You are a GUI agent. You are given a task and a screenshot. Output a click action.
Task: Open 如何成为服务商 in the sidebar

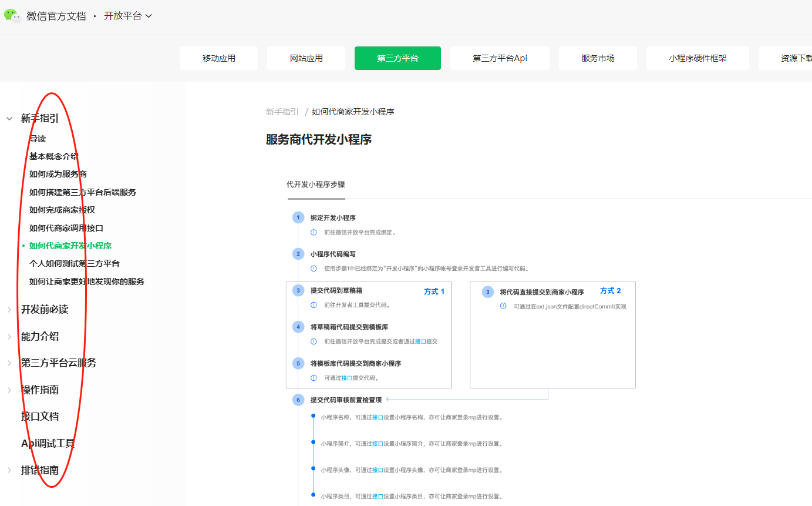pyautogui.click(x=58, y=174)
